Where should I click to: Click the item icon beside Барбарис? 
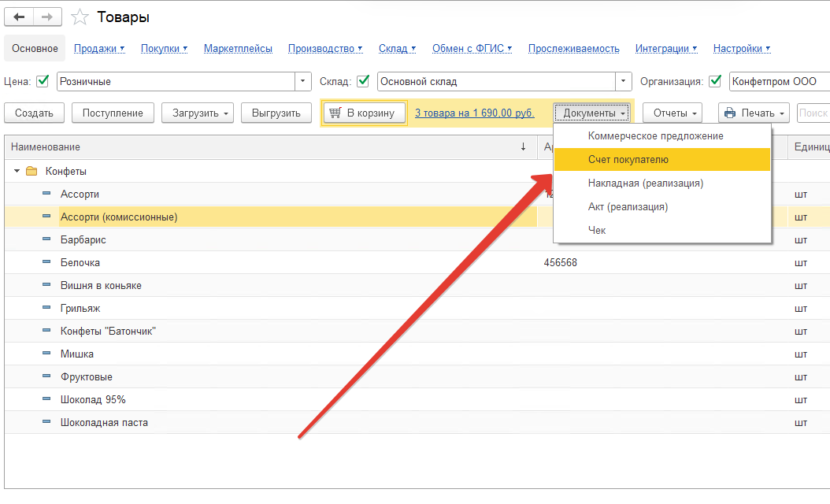point(46,239)
